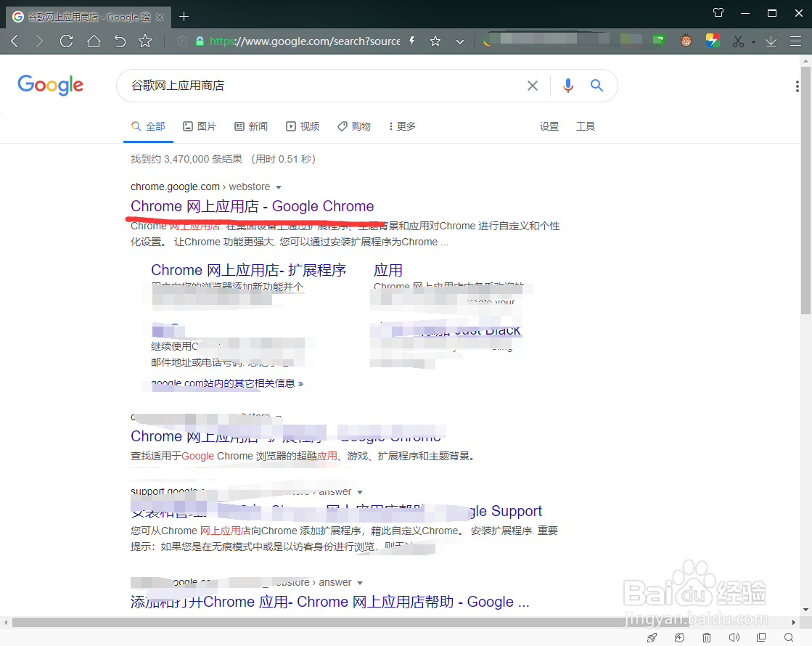Click the Google logo
The image size is (812, 646).
[x=50, y=85]
